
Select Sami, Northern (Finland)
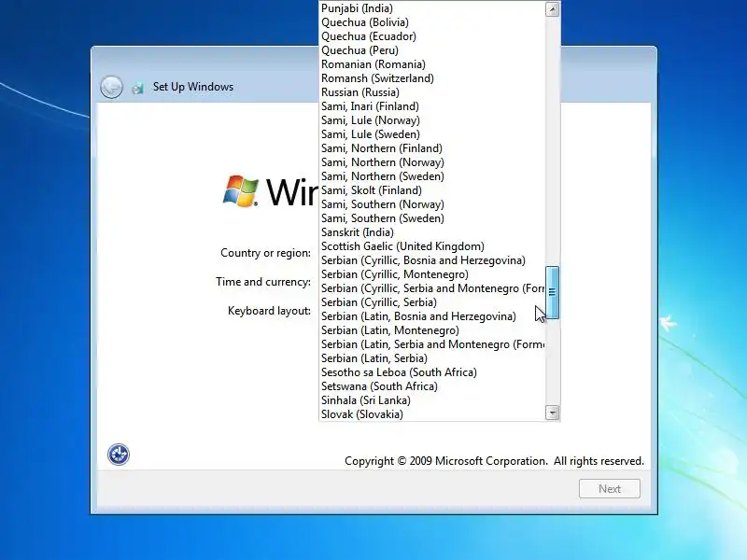click(x=432, y=148)
